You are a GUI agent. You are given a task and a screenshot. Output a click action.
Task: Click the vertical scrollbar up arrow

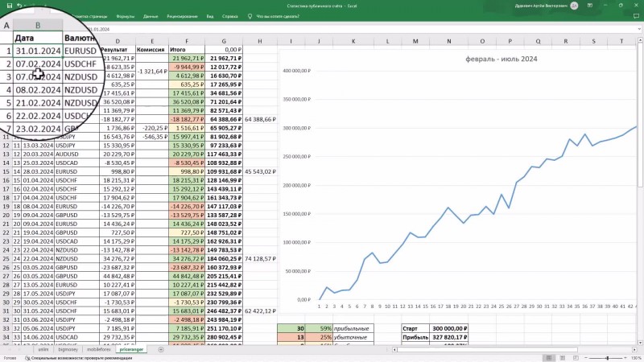640,39
